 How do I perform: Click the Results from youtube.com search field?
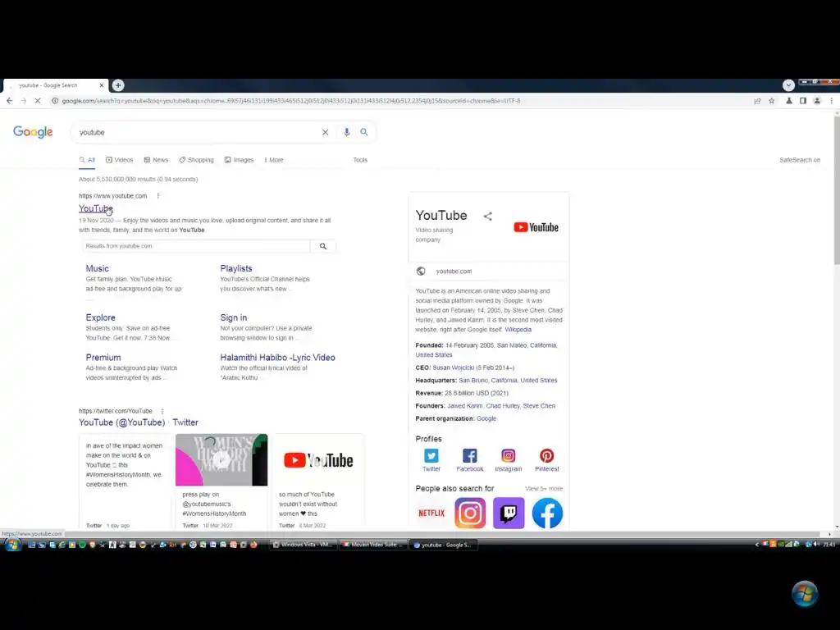(x=196, y=246)
